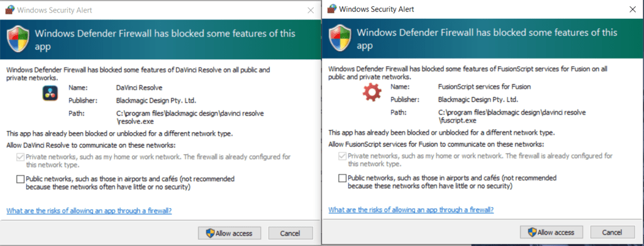Enable Public networks for FusionScript services

point(342,178)
